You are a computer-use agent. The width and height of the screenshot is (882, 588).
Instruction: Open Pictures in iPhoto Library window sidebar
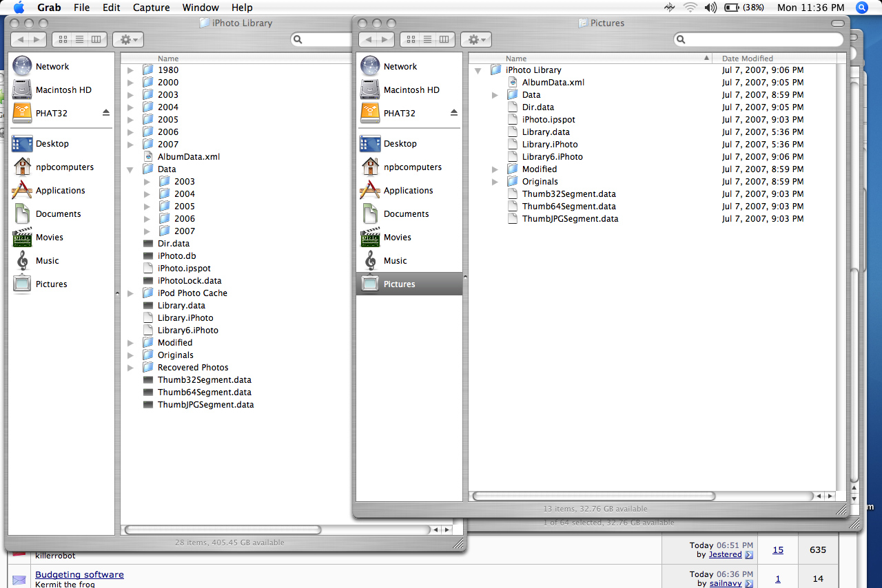(40, 284)
